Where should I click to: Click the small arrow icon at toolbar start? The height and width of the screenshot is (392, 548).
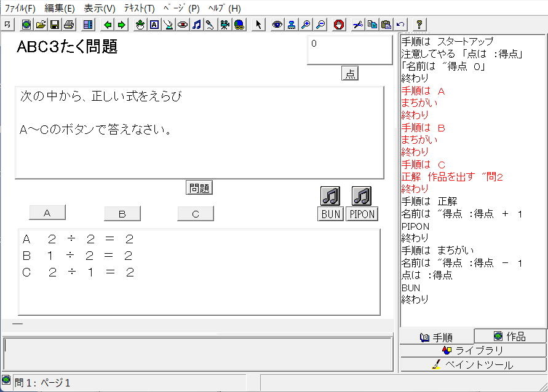click(7, 25)
